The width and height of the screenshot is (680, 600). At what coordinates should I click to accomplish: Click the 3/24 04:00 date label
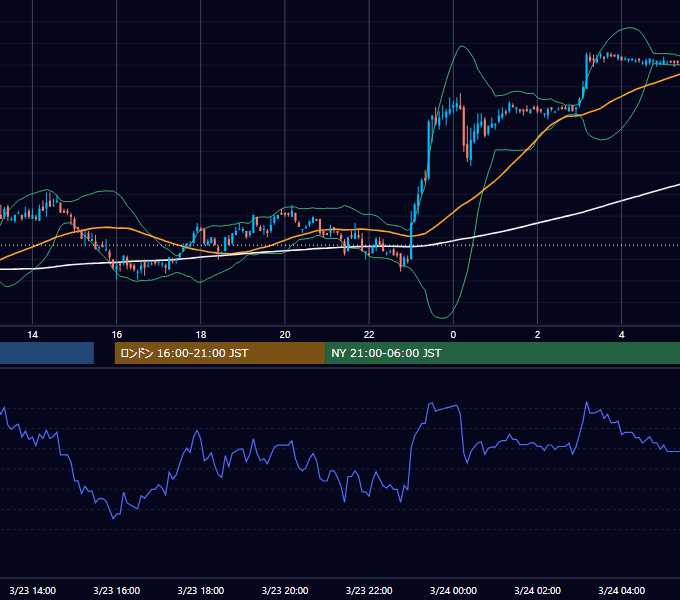pos(621,590)
